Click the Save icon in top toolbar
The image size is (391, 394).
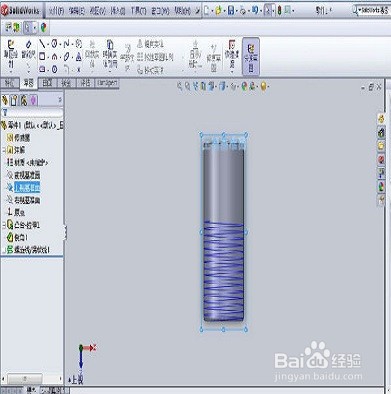(x=231, y=11)
